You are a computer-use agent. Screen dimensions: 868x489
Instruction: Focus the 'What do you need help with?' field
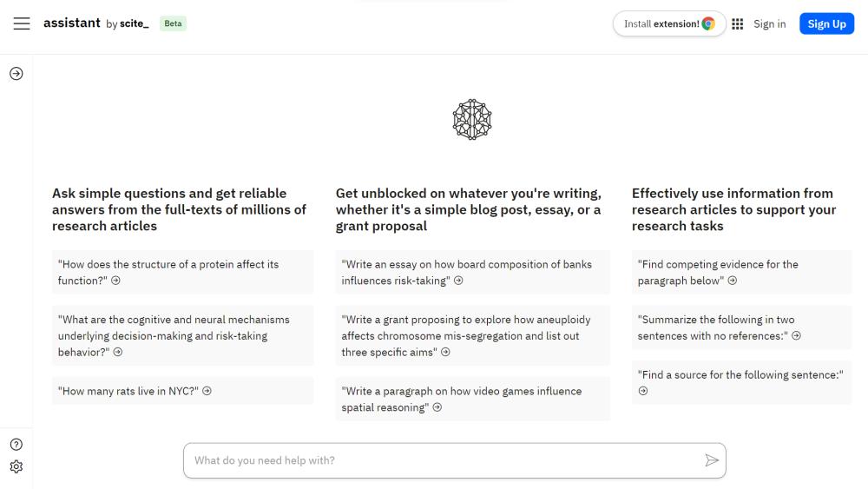click(x=455, y=460)
